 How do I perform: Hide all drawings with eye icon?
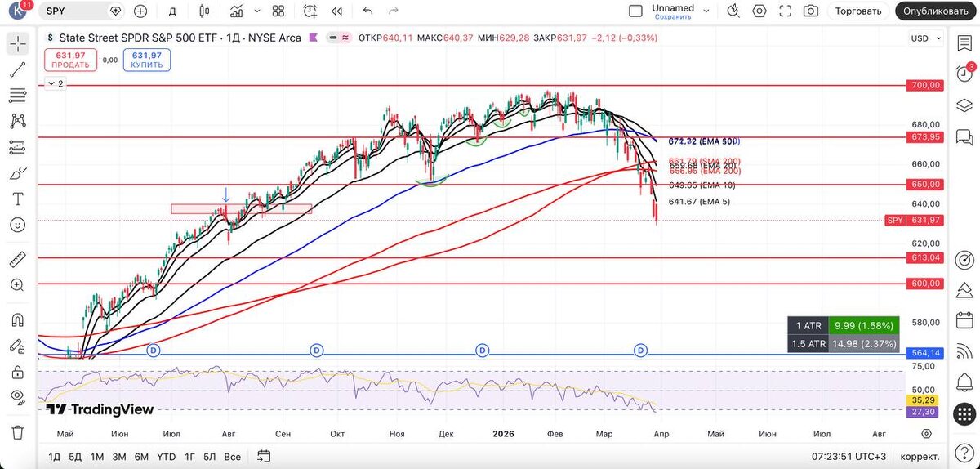coord(17,397)
